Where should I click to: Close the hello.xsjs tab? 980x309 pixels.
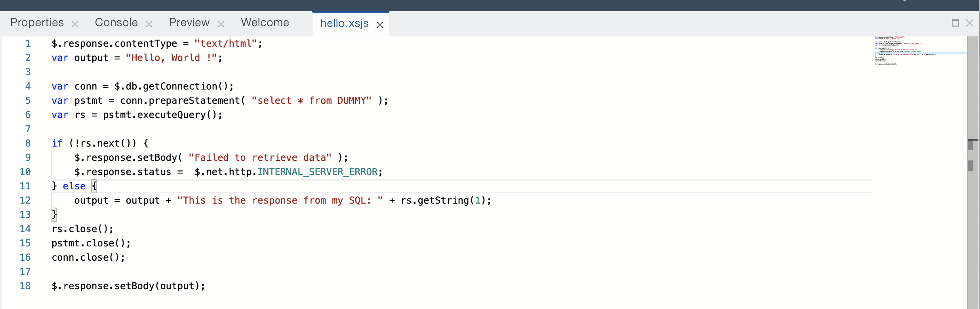coord(380,25)
